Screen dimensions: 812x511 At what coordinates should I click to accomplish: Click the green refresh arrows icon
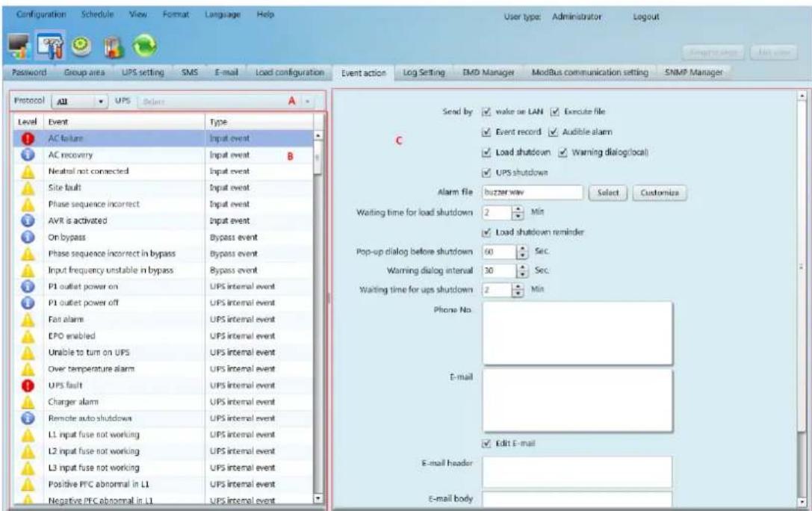[144, 46]
